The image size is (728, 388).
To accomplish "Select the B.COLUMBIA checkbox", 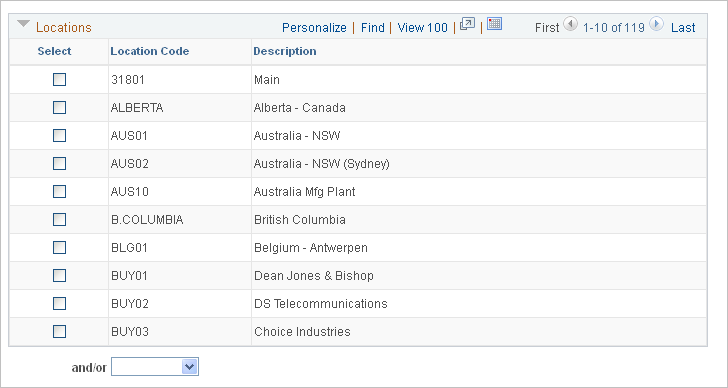I will (59, 220).
